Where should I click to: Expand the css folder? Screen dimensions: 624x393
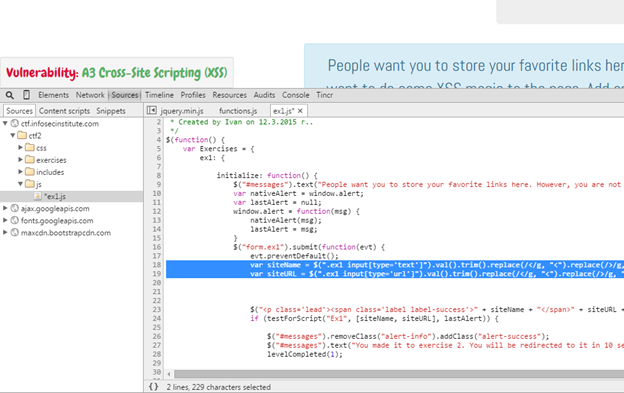[x=20, y=148]
